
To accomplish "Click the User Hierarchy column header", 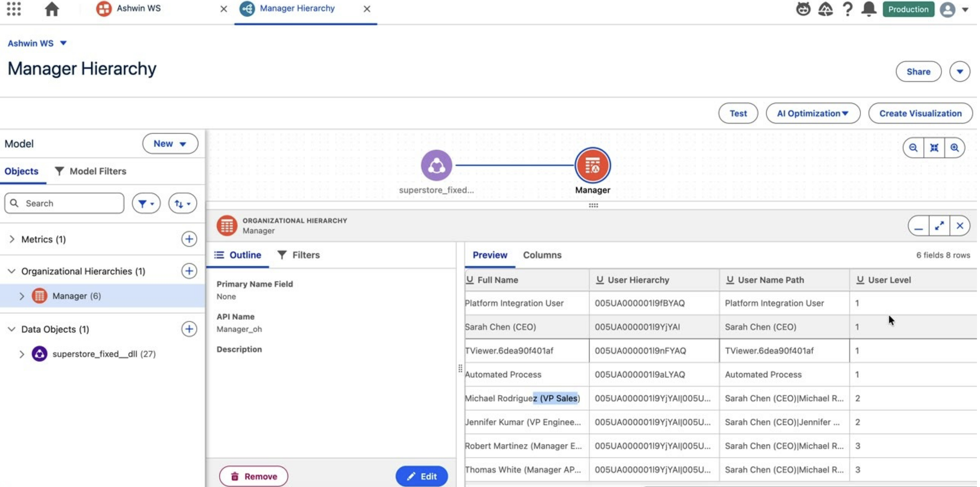I will pos(654,280).
